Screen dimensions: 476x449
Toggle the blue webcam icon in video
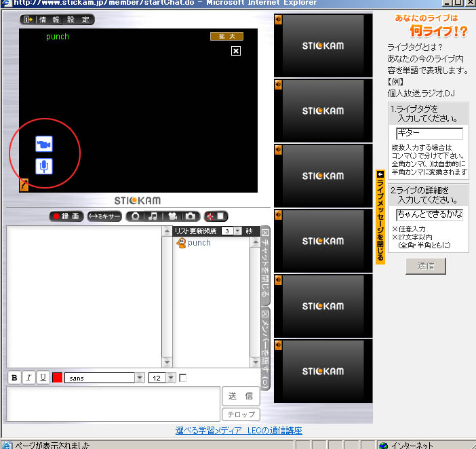pos(44,144)
